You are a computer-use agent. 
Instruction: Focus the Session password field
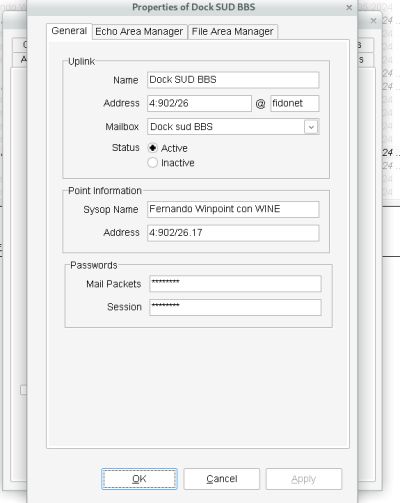[x=235, y=307]
